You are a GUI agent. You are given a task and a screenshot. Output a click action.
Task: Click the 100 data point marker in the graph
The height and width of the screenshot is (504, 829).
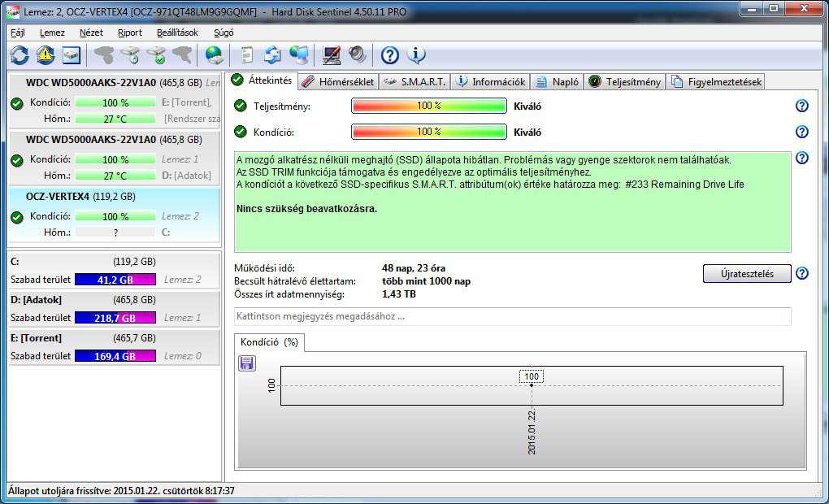[532, 385]
